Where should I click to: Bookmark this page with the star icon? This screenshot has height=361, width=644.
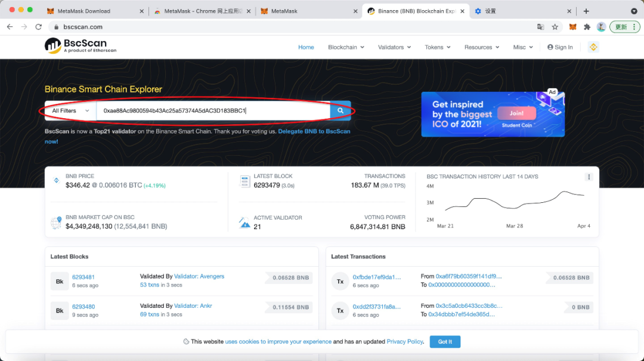pos(555,27)
